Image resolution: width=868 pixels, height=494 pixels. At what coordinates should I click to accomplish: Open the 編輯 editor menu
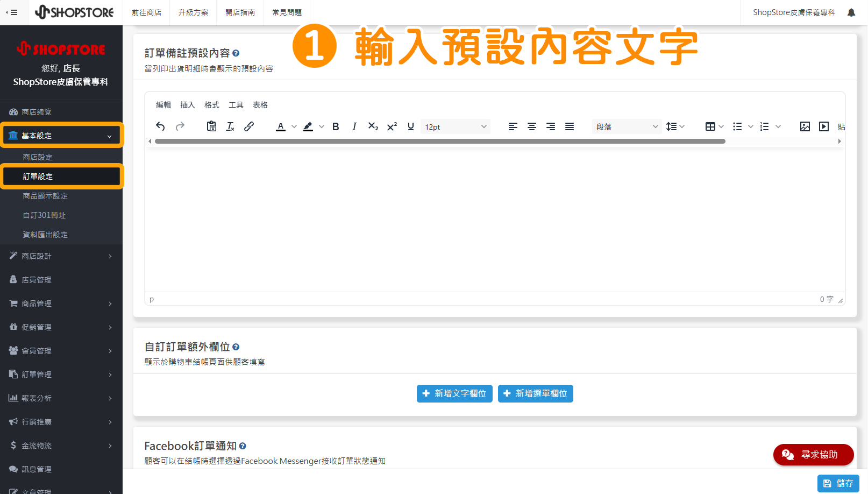(163, 105)
